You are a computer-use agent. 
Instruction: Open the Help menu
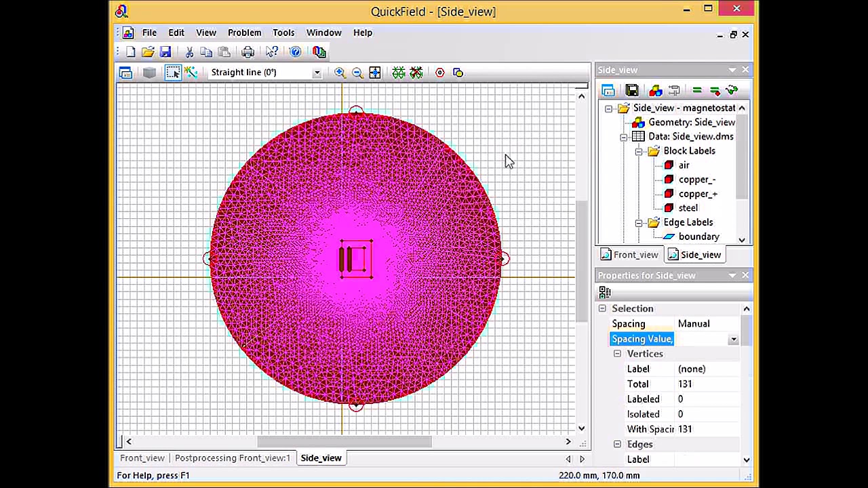(x=363, y=33)
